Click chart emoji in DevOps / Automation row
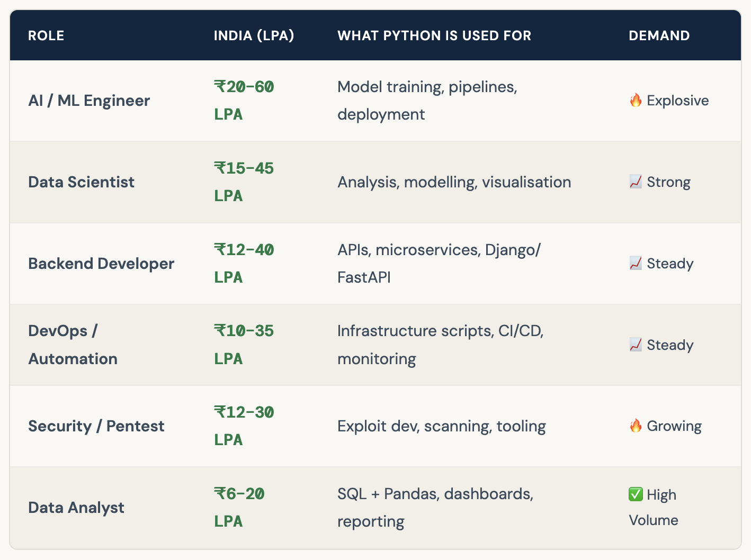 point(636,345)
